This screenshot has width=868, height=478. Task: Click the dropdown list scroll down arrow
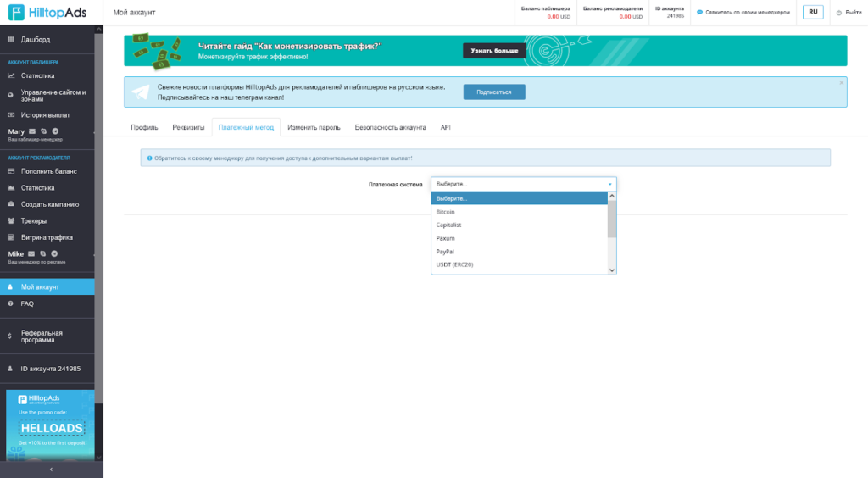point(612,270)
